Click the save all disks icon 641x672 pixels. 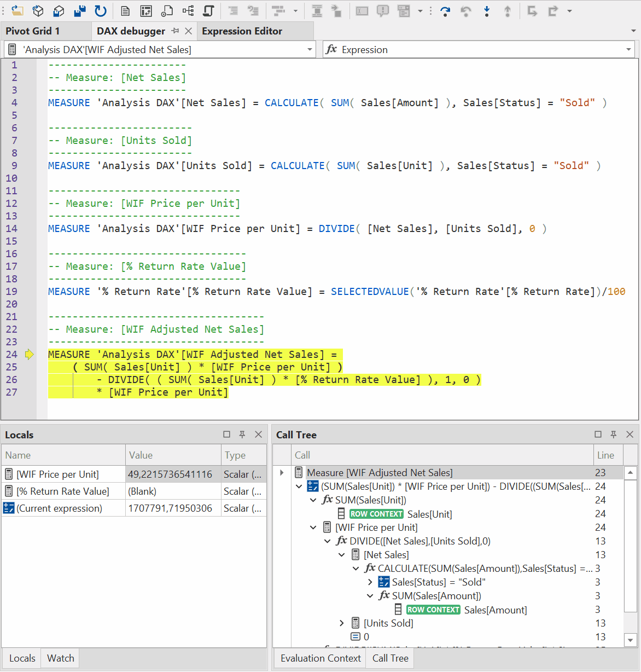coord(80,10)
